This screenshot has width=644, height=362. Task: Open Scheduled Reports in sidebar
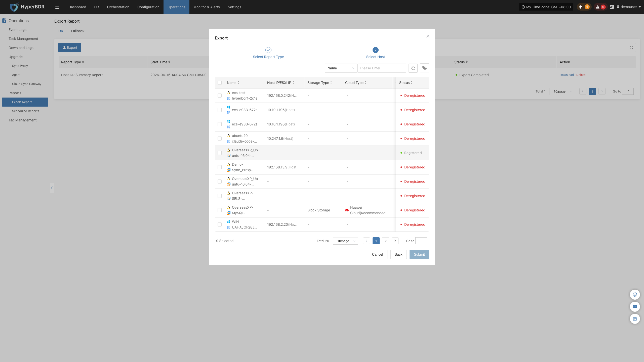pyautogui.click(x=25, y=111)
